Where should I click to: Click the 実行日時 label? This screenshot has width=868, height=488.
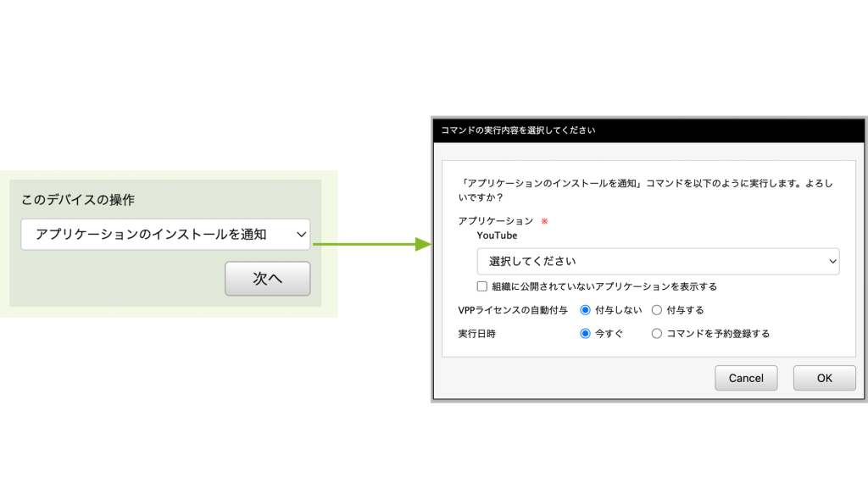pos(476,334)
